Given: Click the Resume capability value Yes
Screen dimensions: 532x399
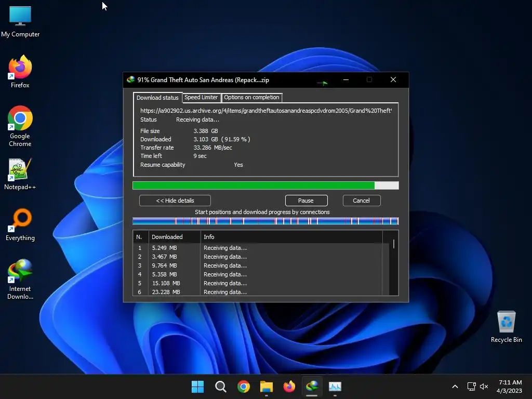Looking at the screenshot, I should [x=238, y=165].
